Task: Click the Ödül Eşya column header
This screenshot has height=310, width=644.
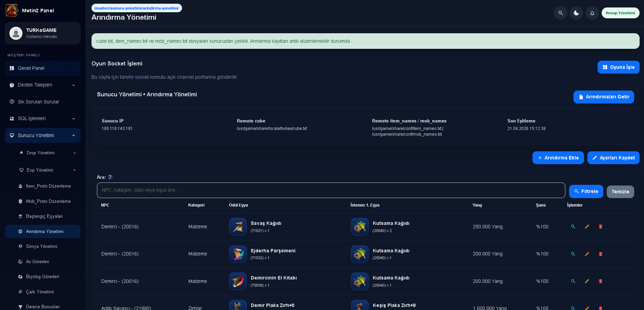Action: 238,205
